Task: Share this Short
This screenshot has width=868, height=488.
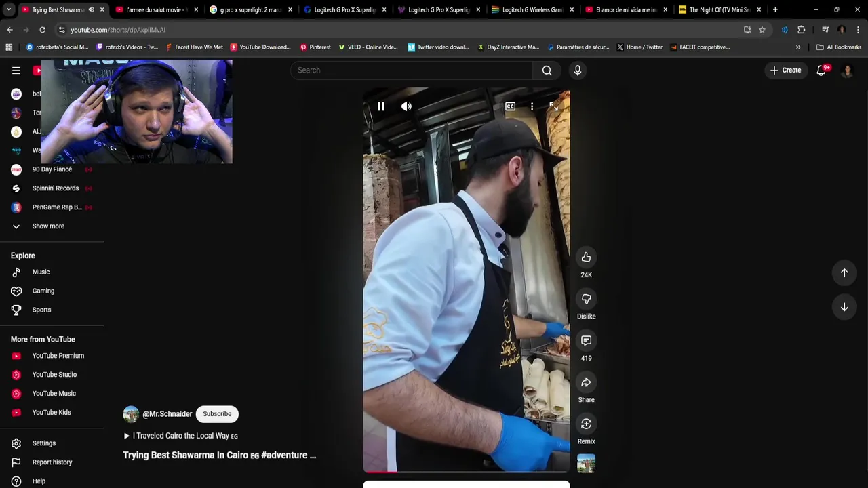Action: click(x=586, y=382)
